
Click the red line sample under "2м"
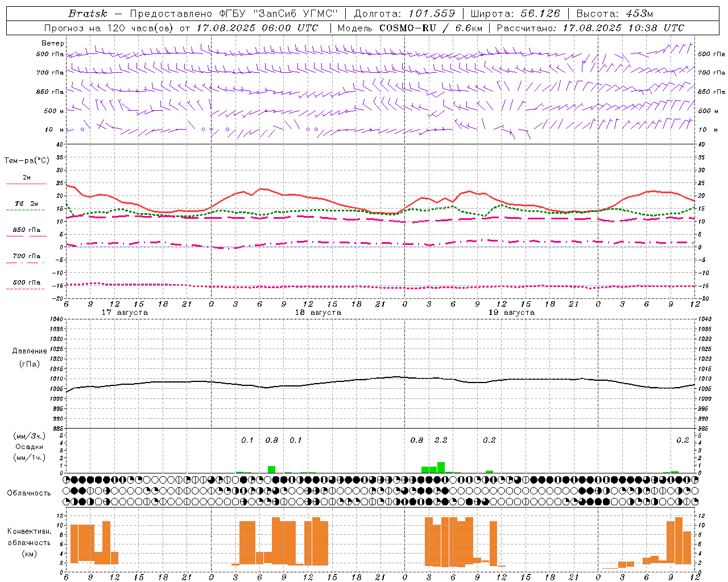click(26, 184)
